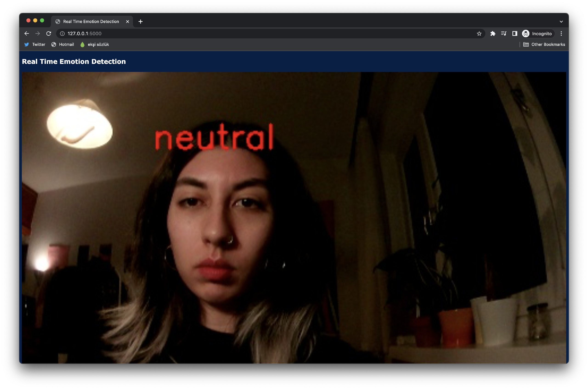Go back using the browser back arrow
The image size is (588, 389).
(27, 34)
